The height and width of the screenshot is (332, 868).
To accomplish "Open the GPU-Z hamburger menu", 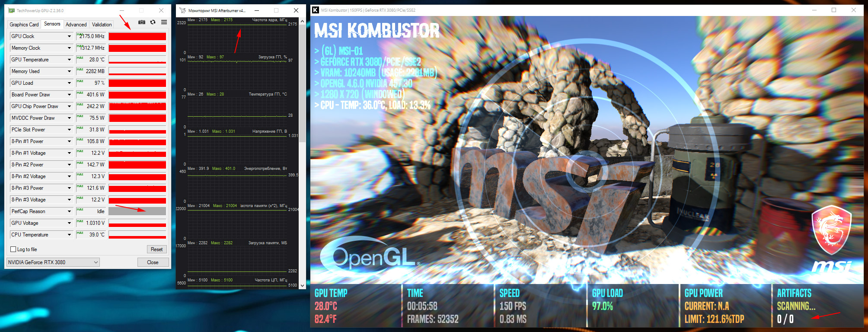I will [x=164, y=22].
